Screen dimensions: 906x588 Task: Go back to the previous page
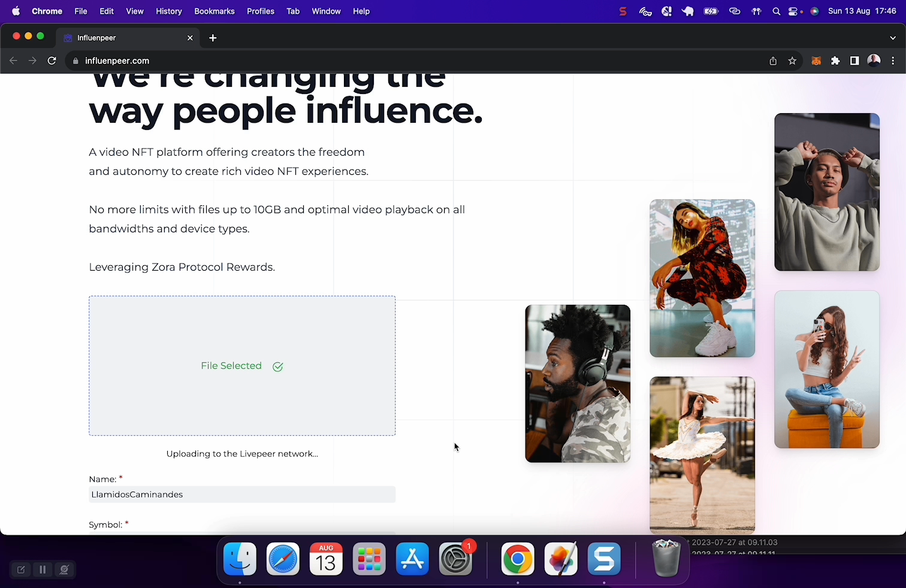(x=14, y=60)
